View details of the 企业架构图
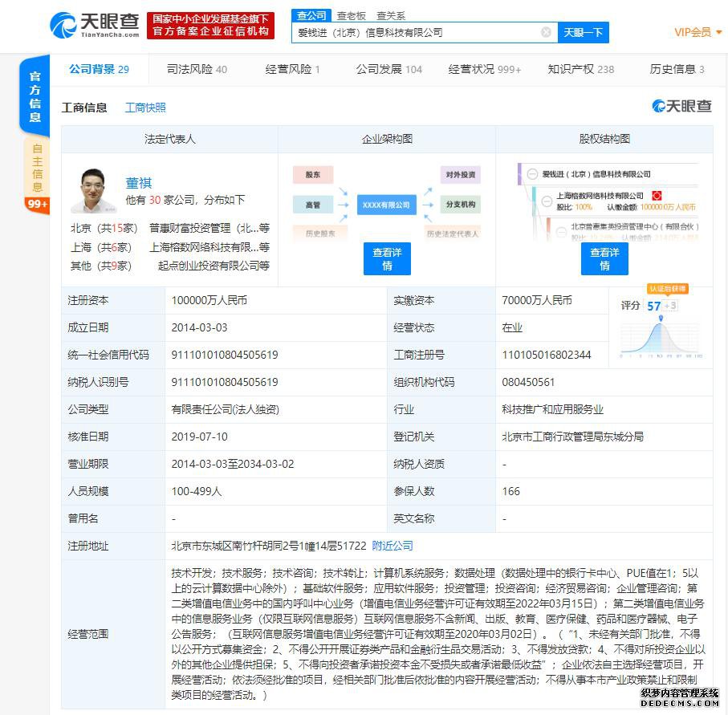The image size is (728, 715). [387, 258]
